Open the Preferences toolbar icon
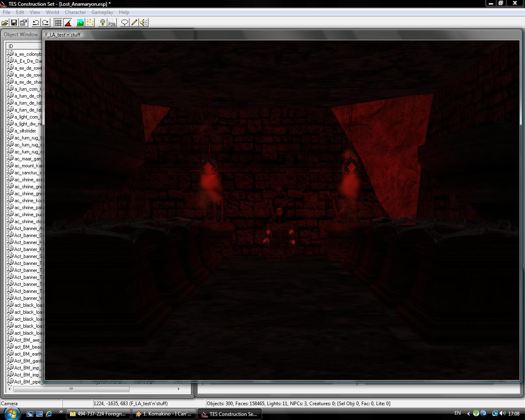The width and height of the screenshot is (525, 420). pos(23,23)
